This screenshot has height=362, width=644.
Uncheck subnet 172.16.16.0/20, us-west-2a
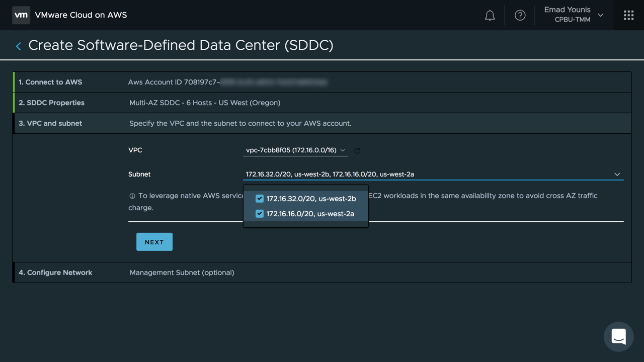259,213
